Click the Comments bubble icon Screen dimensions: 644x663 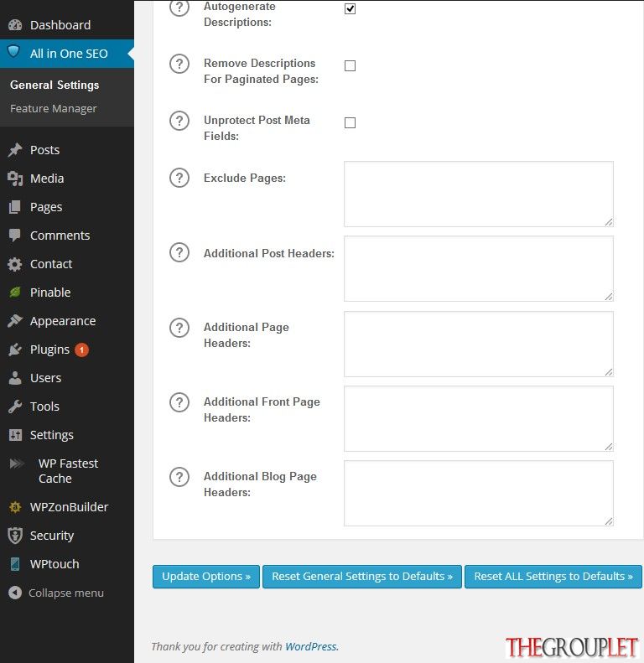[15, 236]
